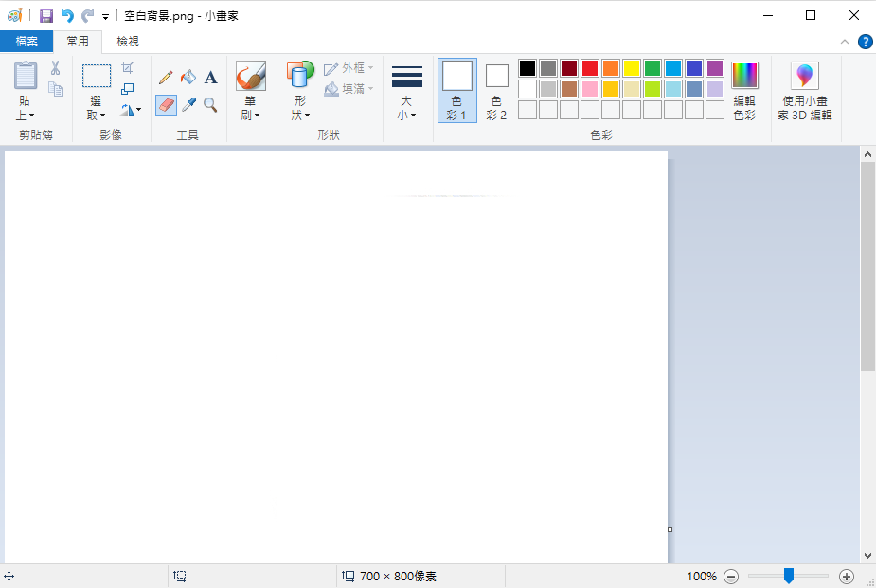Click the rectangular selection icon
Screen dimensions: 876x588
[x=97, y=76]
